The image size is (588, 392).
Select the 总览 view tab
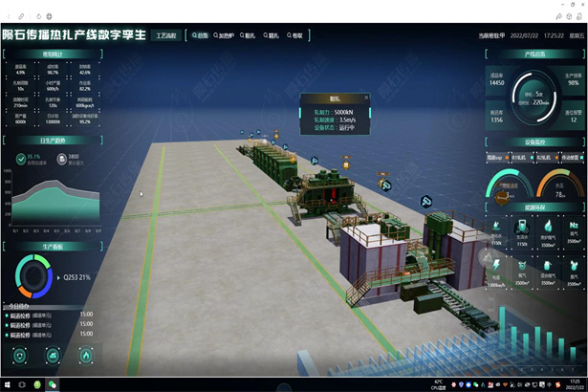coord(200,35)
